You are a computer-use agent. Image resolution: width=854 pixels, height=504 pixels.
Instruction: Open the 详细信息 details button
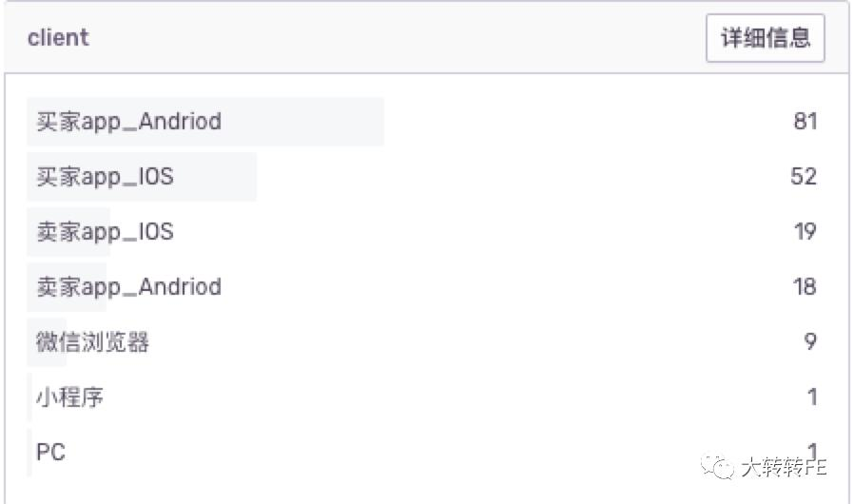(x=765, y=38)
